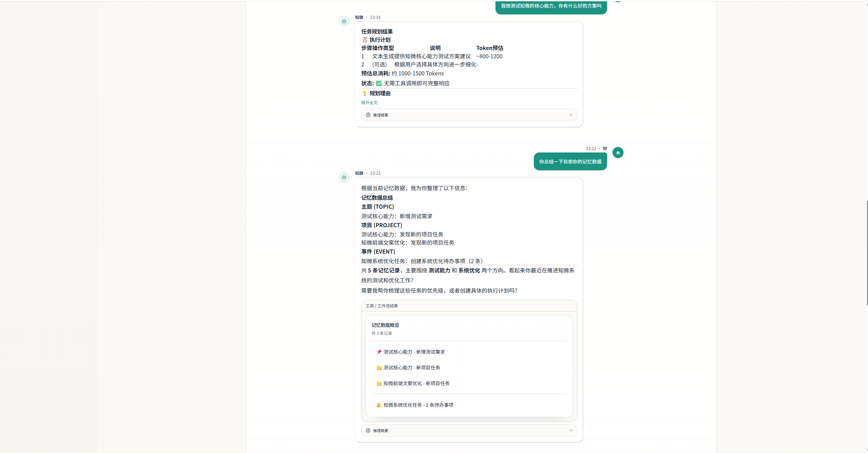Click the robot avatar beside the 23:14 知微 message
The image size is (868, 453).
[344, 21]
